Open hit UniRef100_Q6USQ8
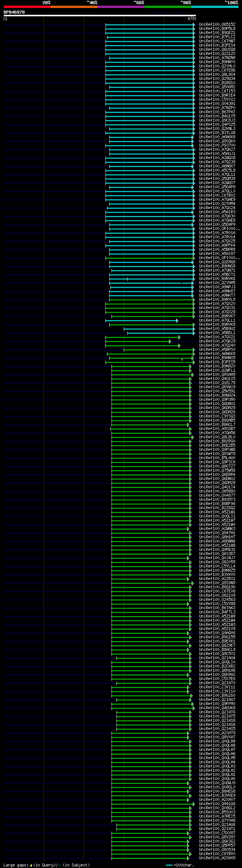This screenshot has height=868, width=242. point(217,50)
